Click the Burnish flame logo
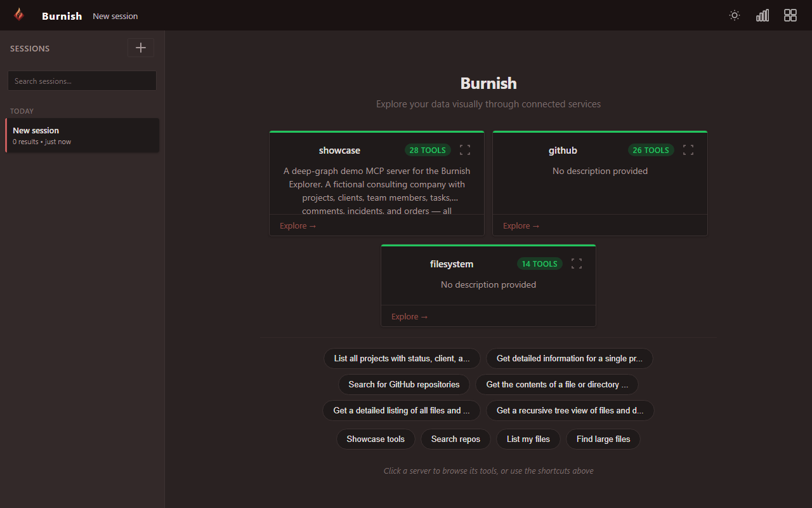The width and height of the screenshot is (812, 508). coord(19,15)
